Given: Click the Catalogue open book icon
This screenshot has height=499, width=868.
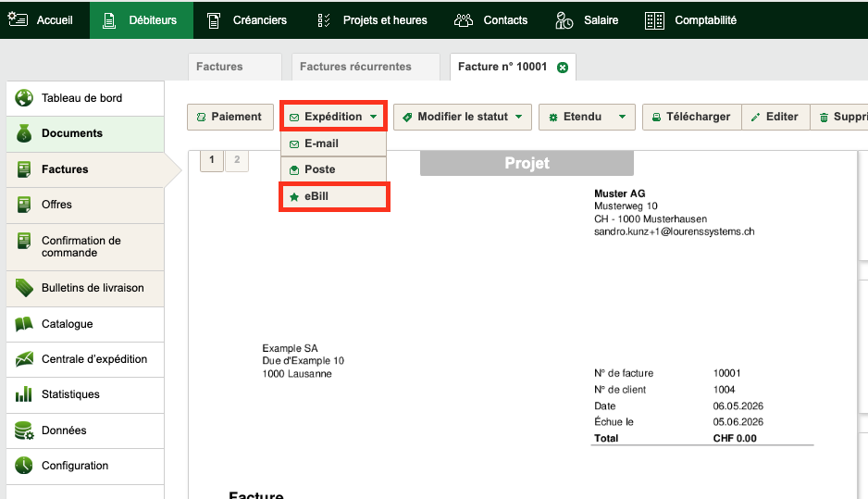Looking at the screenshot, I should click(24, 324).
